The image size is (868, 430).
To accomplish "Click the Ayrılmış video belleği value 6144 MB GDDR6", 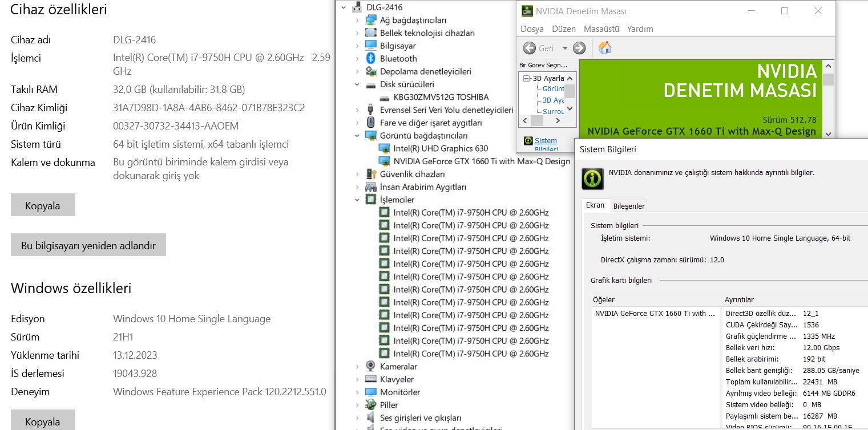I will pyautogui.click(x=829, y=393).
